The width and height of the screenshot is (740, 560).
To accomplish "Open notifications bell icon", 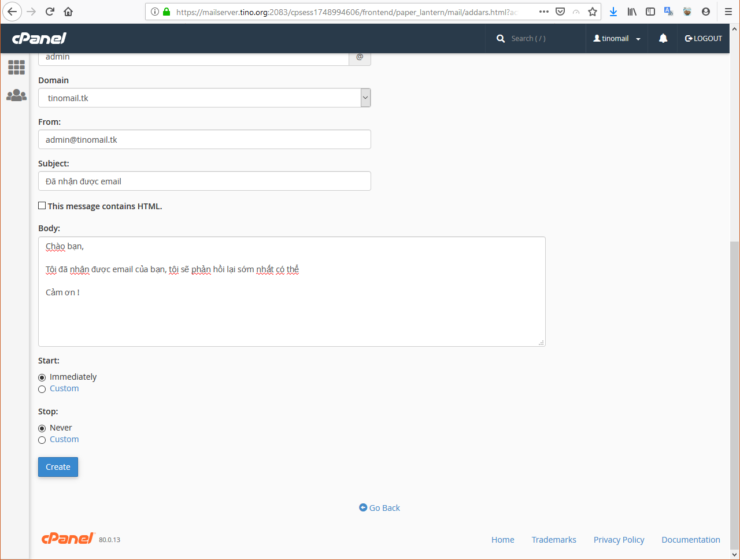I will pyautogui.click(x=663, y=38).
